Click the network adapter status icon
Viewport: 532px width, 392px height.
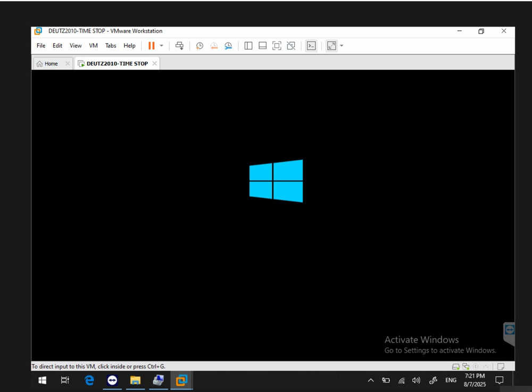466,366
